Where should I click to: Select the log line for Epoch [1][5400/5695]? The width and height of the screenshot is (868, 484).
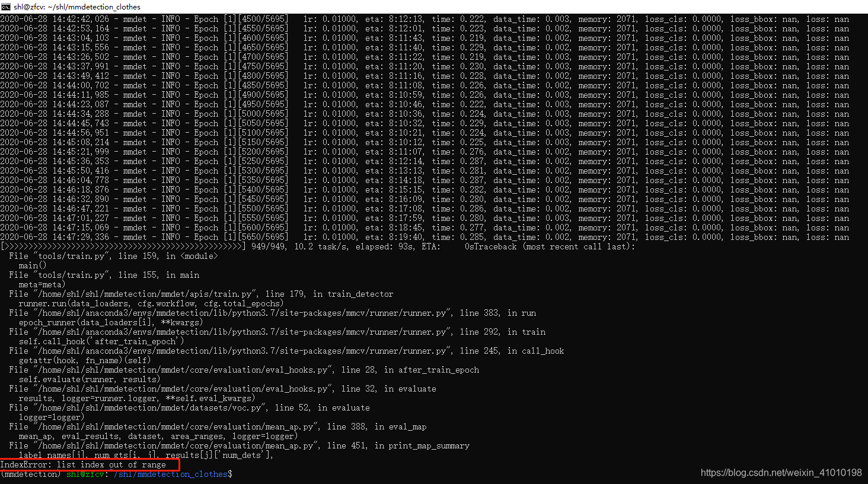425,190
